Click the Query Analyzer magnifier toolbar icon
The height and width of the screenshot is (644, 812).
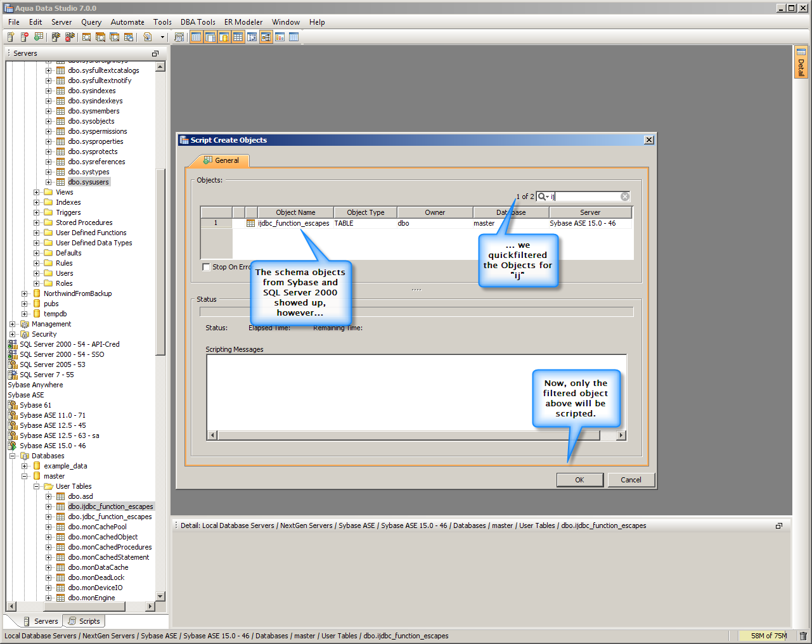pyautogui.click(x=87, y=37)
